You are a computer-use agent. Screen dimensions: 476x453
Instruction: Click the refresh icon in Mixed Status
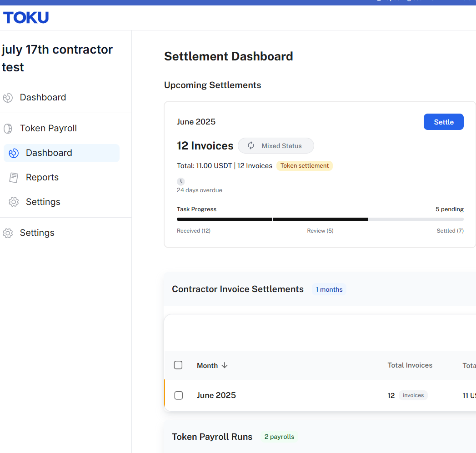(251, 146)
